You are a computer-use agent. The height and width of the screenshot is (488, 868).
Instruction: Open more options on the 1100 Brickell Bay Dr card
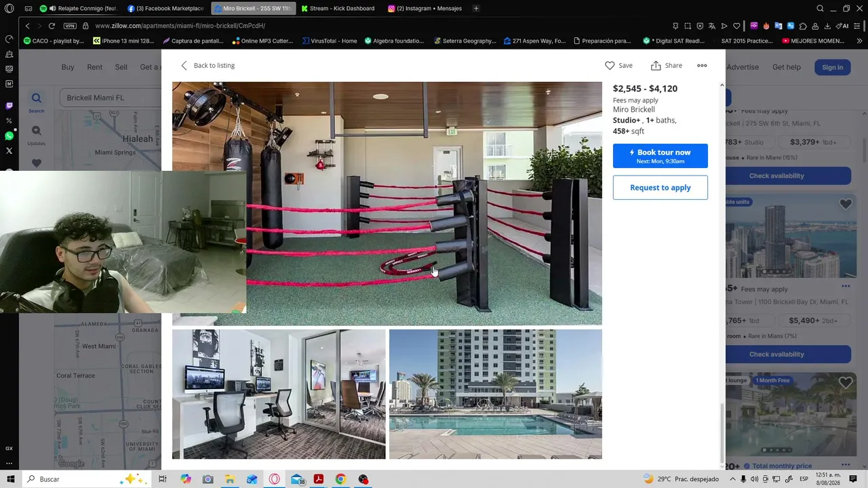tap(845, 286)
